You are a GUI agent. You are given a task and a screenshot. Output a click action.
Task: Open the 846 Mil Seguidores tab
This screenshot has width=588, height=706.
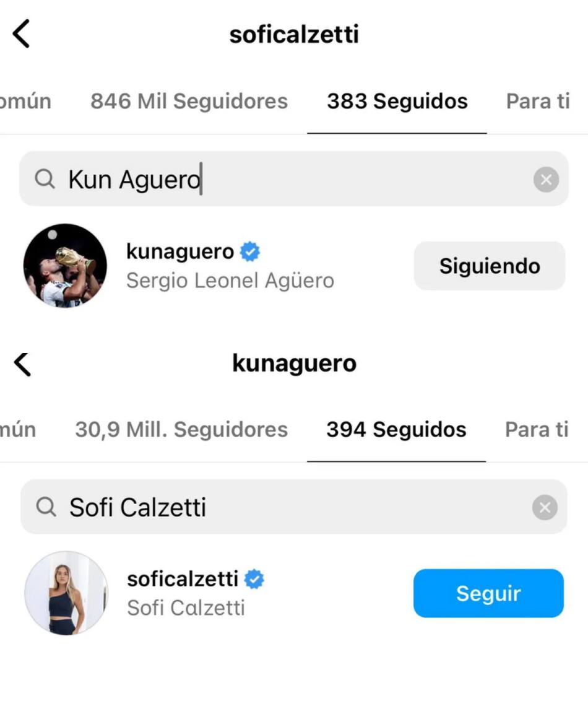point(189,102)
